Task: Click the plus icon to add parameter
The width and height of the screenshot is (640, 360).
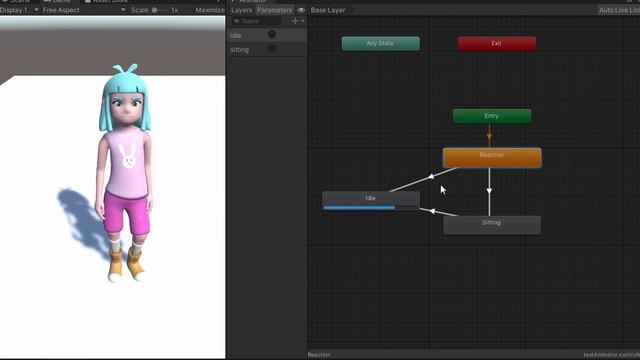Action: coord(295,21)
